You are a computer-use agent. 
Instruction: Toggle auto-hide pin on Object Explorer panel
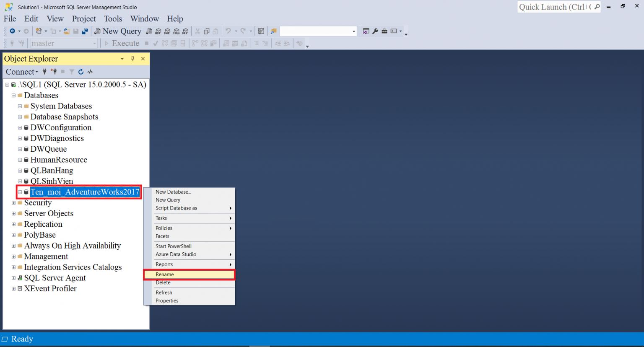click(x=132, y=59)
